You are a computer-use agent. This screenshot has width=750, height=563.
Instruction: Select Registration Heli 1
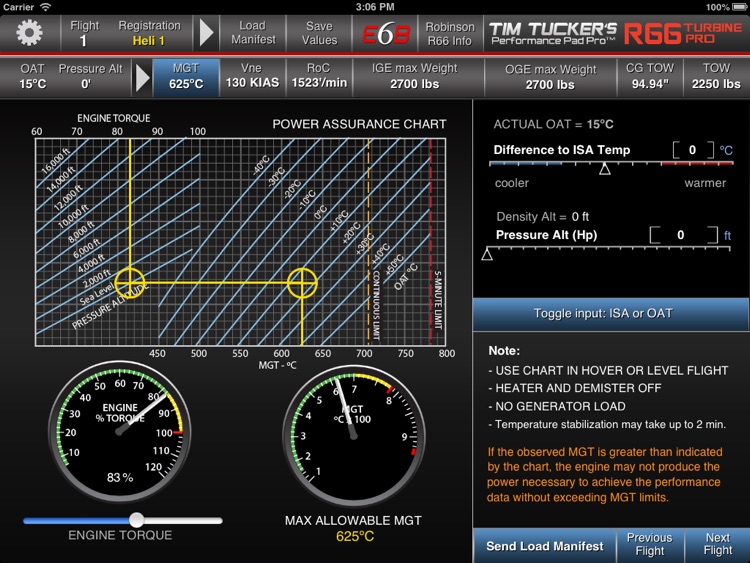[149, 33]
